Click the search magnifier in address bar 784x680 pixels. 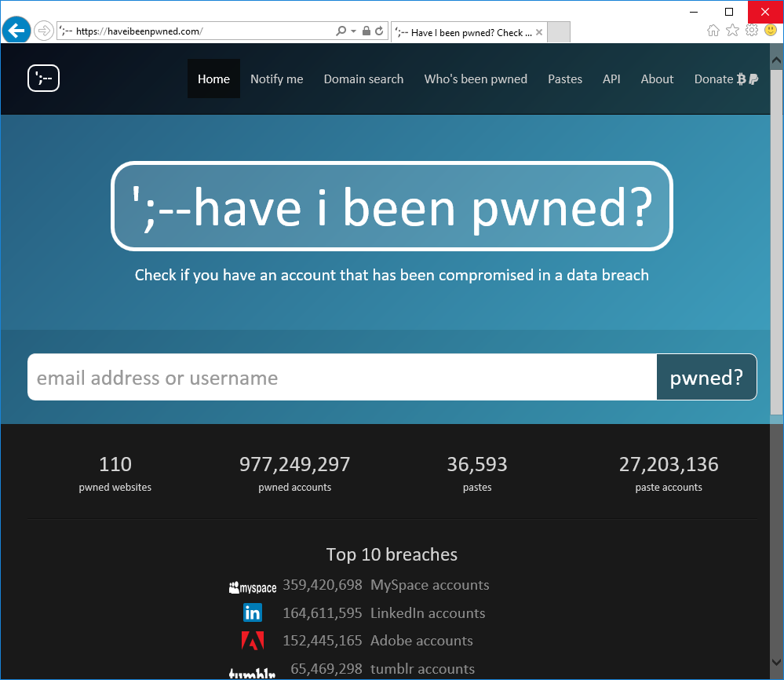341,31
